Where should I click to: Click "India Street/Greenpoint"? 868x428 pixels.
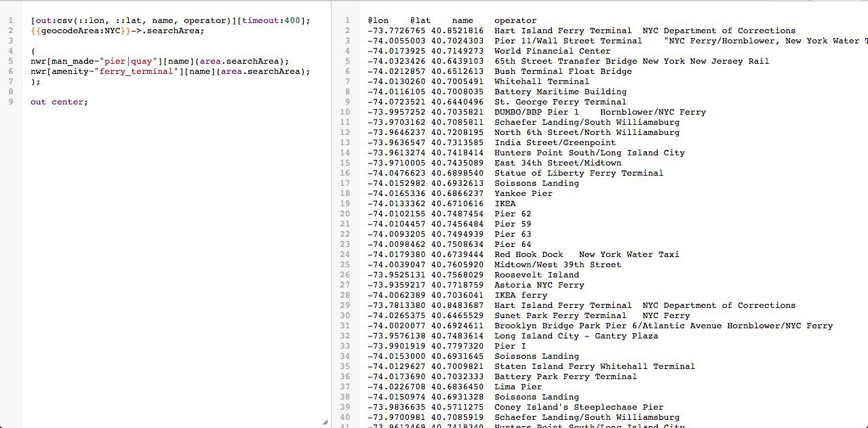click(x=555, y=142)
